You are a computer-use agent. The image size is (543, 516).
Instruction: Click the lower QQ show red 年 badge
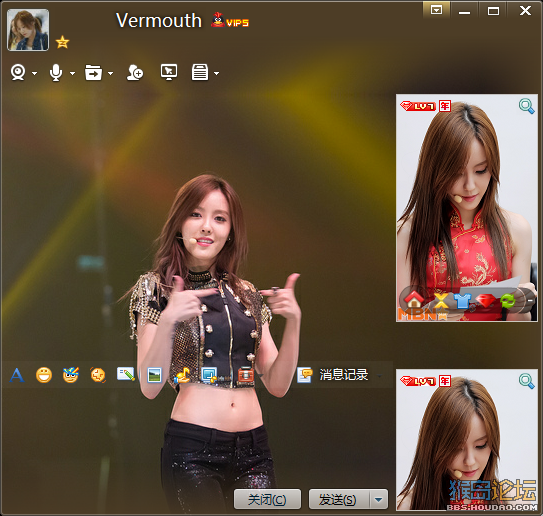(445, 381)
